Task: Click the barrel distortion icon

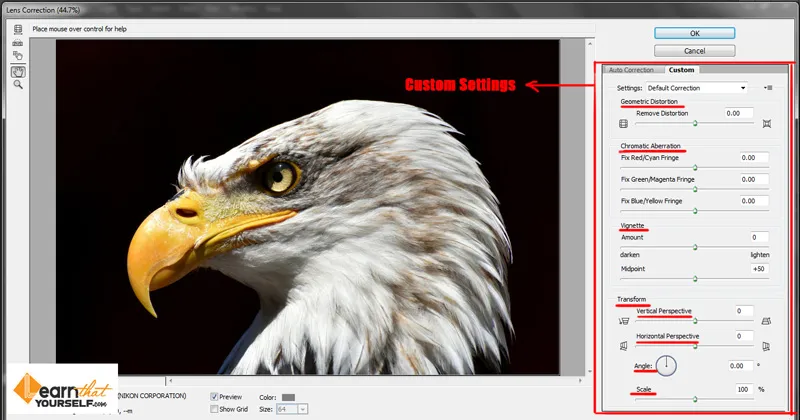Action: (x=623, y=123)
